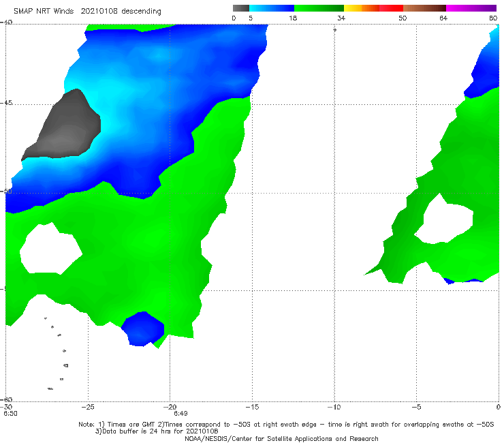Click the gray segment of the color bar
The height and width of the screenshot is (443, 504).
pyautogui.click(x=240, y=8)
